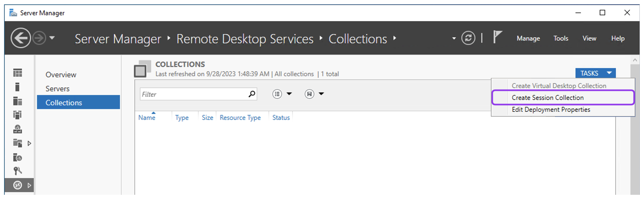
Task: Open the navigation history dropdown arrow
Action: click(x=52, y=38)
